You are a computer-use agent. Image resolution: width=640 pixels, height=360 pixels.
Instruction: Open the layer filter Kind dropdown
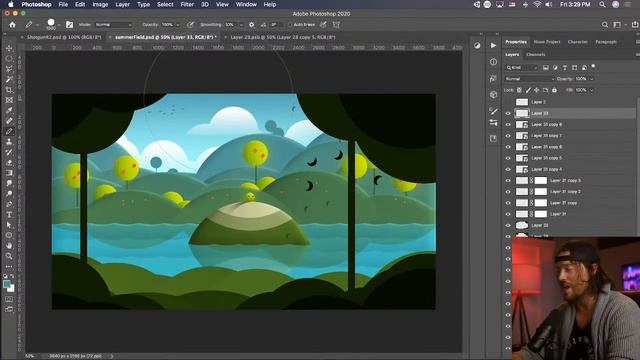tap(522, 67)
